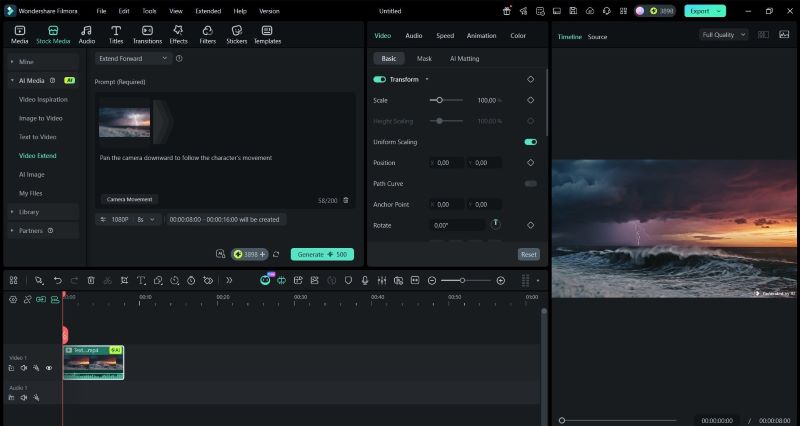This screenshot has height=426, width=800.
Task: Click the preview playback progress slider
Action: pos(617,420)
